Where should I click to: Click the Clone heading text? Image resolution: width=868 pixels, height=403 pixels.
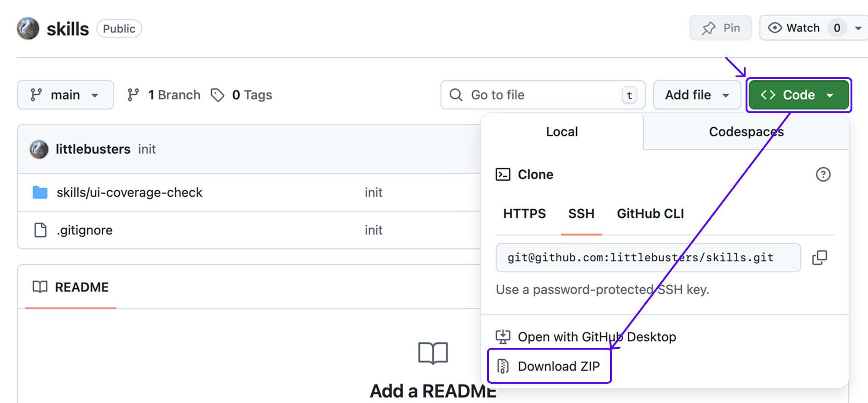coord(535,174)
